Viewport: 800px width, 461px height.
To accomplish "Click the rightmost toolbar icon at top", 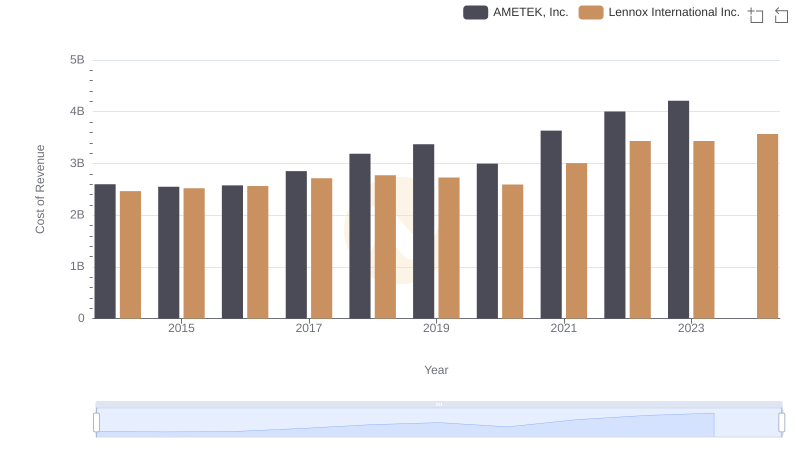I will pyautogui.click(x=782, y=14).
